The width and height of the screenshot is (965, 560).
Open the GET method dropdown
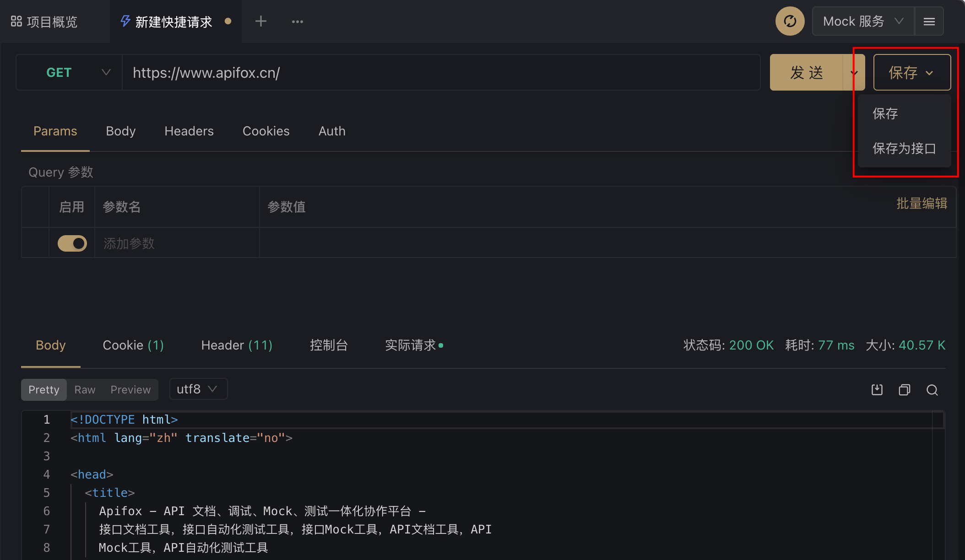[70, 73]
